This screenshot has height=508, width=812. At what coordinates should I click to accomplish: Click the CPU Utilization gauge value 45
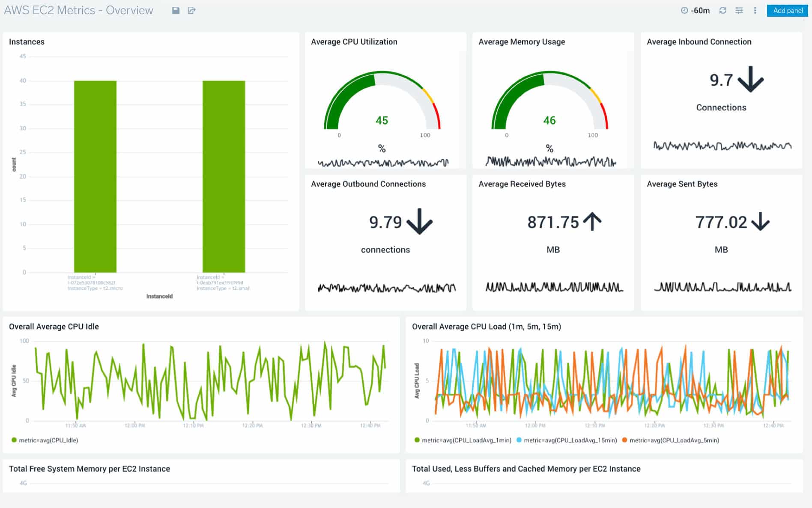[x=382, y=121]
